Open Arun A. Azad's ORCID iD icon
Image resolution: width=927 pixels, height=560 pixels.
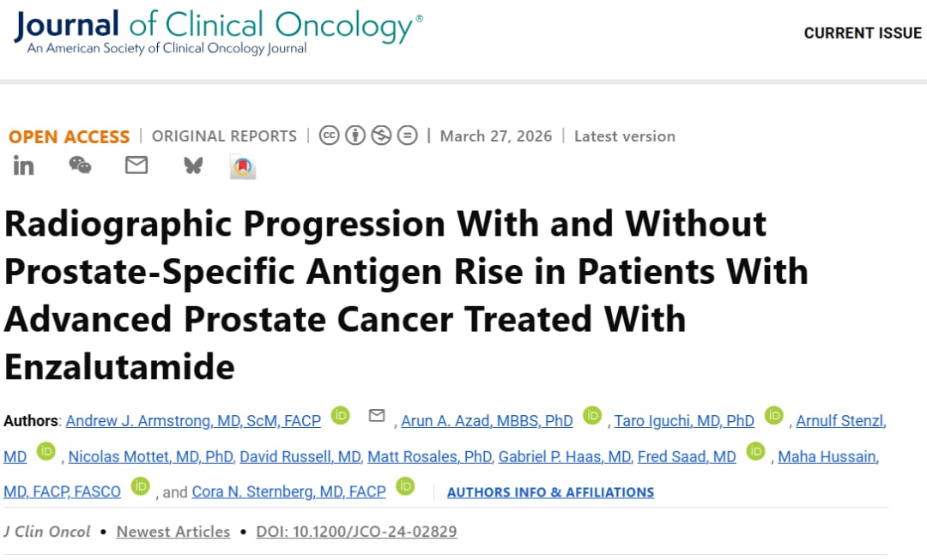click(592, 416)
